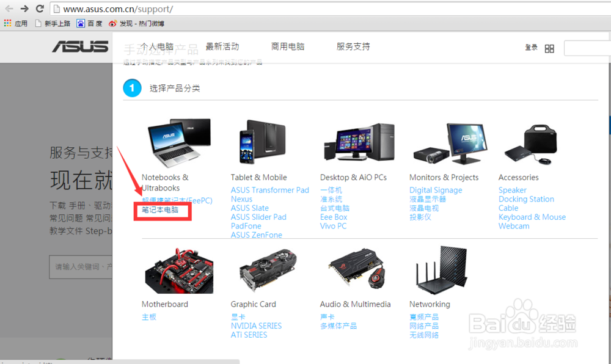Select the Cable link

click(x=508, y=208)
